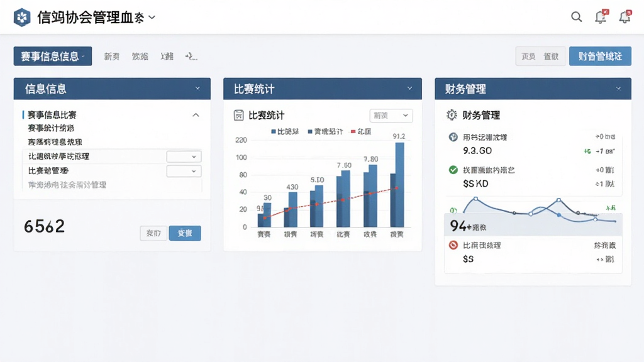Open the plus more-tabs item
Viewport: 644px width, 362px height.
191,56
